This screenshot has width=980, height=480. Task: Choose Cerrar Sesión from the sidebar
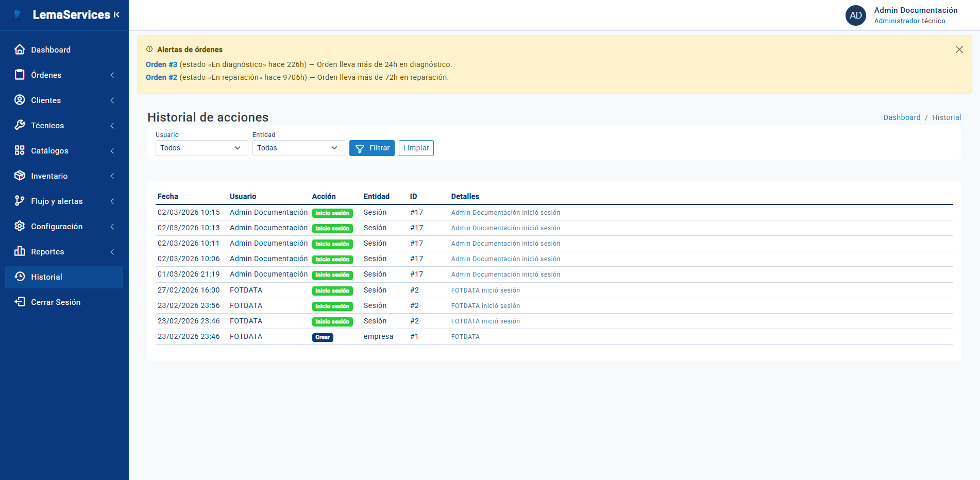click(x=55, y=302)
